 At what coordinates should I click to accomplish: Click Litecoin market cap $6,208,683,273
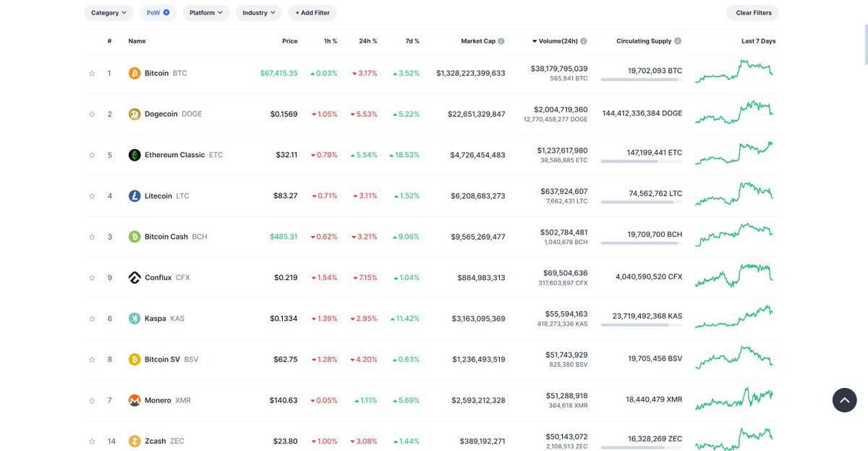[x=477, y=195]
